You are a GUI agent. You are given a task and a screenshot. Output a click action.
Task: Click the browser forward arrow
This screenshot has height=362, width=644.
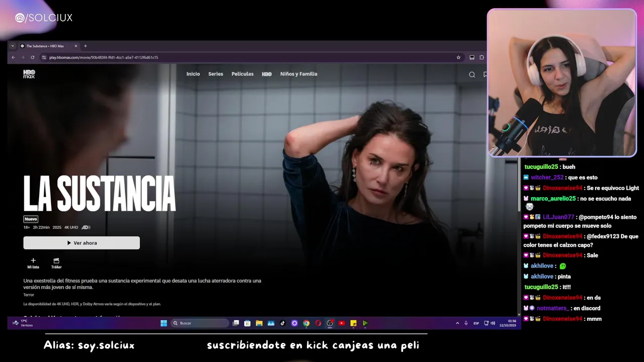click(x=23, y=57)
